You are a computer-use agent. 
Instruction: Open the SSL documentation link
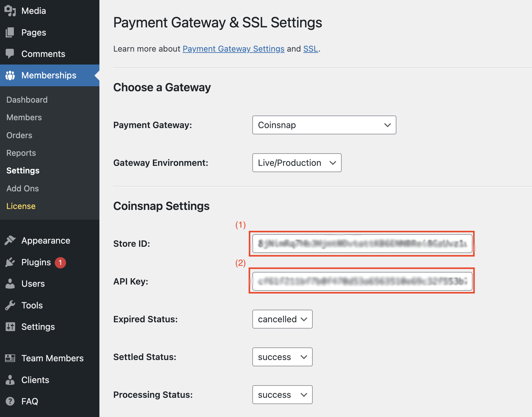310,49
